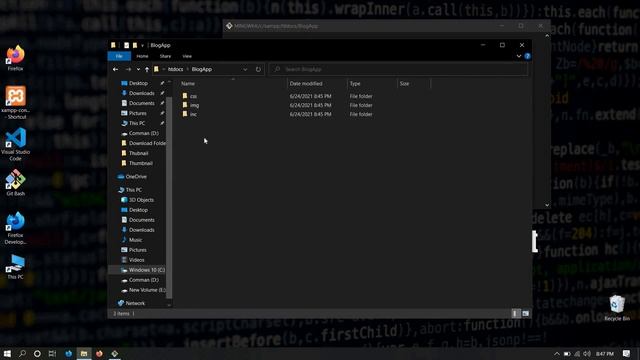640x360 pixels.
Task: Open the Home ribbon tab
Action: [x=142, y=56]
